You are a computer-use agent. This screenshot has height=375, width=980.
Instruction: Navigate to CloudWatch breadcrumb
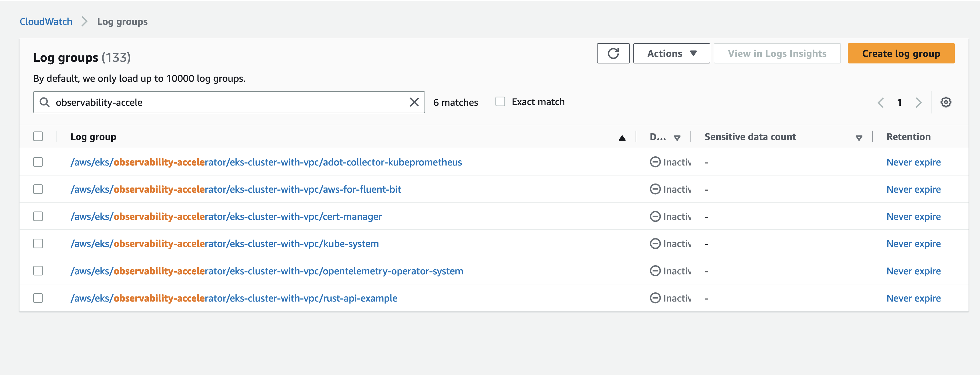[46, 22]
